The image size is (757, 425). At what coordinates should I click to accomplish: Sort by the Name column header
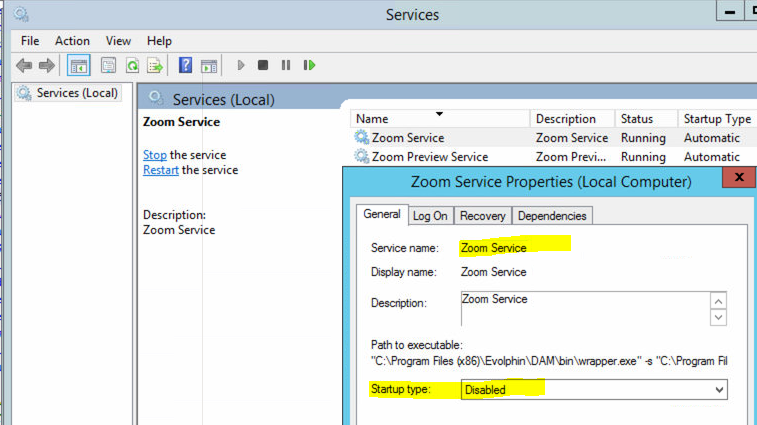pos(440,119)
